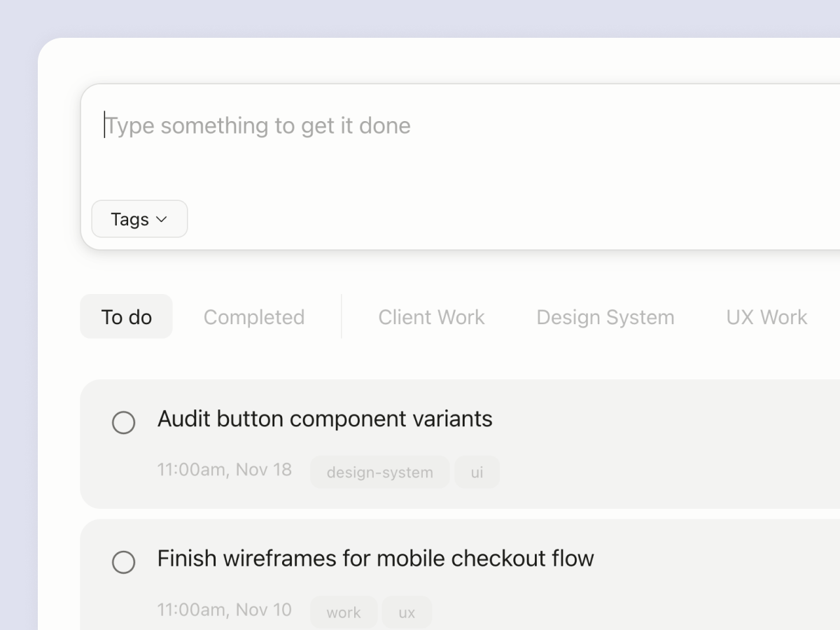Switch to the Completed tab
The width and height of the screenshot is (840, 630).
pos(253,316)
